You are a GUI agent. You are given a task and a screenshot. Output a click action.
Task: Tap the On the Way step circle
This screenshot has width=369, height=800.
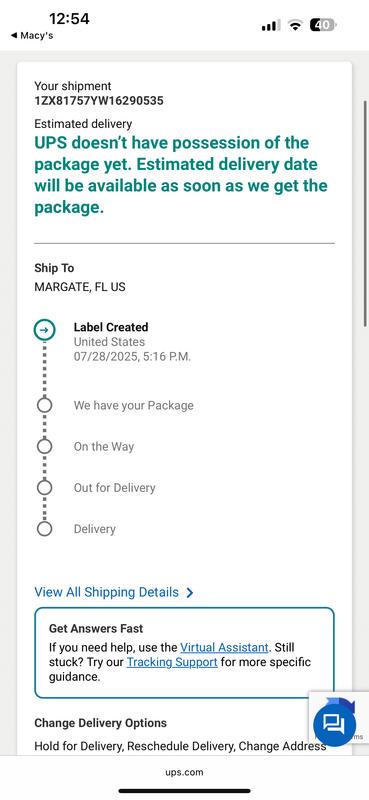44,446
